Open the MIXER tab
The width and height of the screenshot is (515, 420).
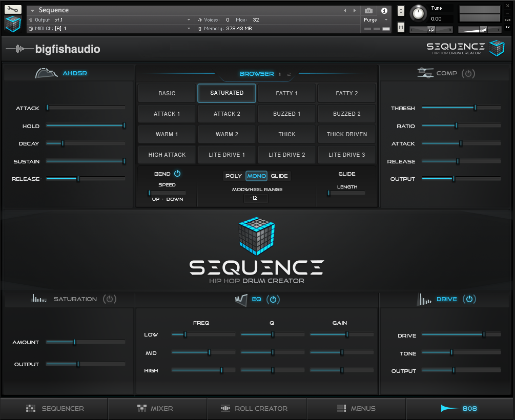click(155, 409)
